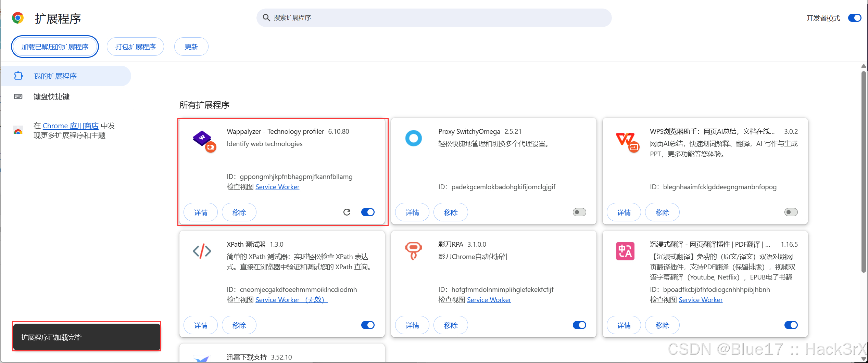Click the 所有扩展程序 heading
The width and height of the screenshot is (868, 363).
tap(204, 105)
